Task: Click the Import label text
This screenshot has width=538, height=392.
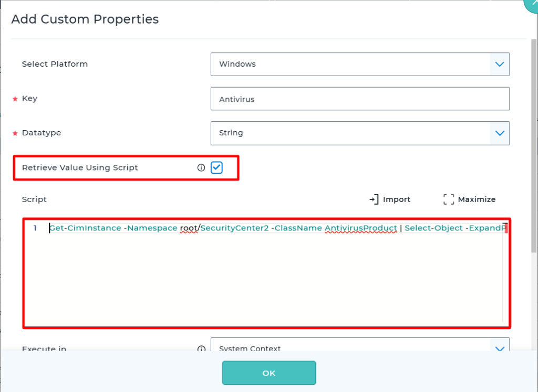Action: pos(397,199)
